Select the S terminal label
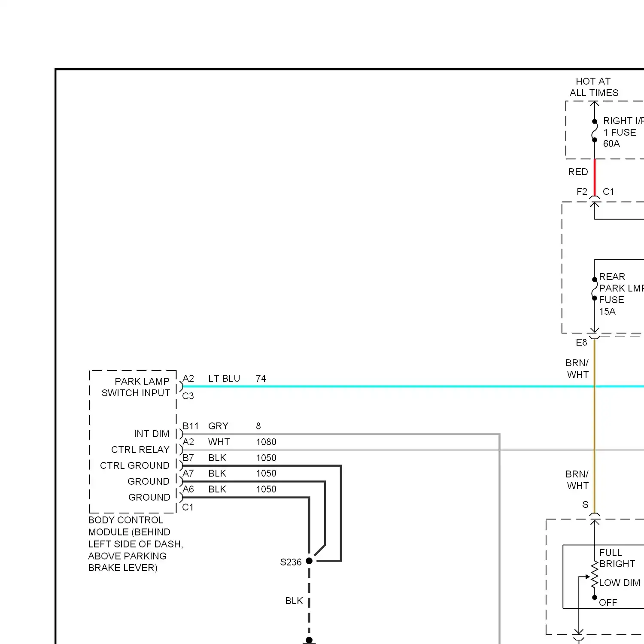Screen dimensions: 644x644 pyautogui.click(x=585, y=505)
